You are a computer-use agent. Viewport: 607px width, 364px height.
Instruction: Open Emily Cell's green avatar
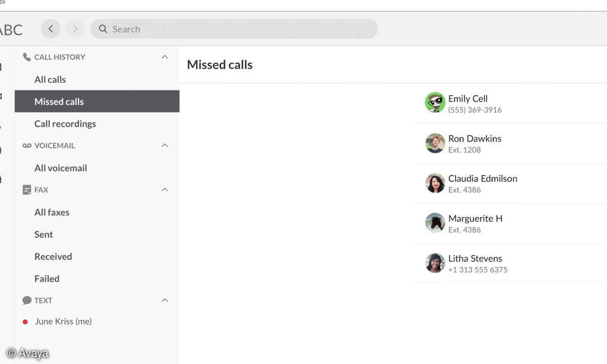click(435, 103)
